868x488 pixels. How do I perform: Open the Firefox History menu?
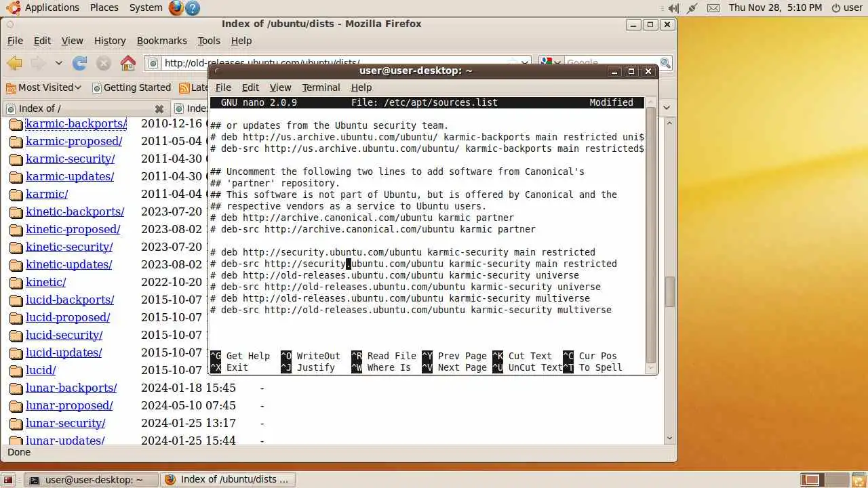click(110, 41)
